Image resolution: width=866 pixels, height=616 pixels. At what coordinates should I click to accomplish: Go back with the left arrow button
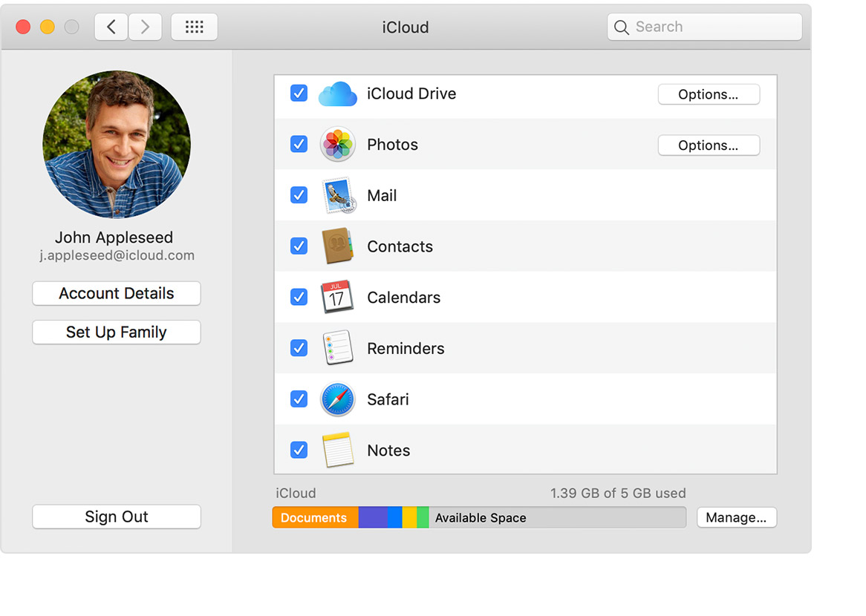pyautogui.click(x=111, y=27)
